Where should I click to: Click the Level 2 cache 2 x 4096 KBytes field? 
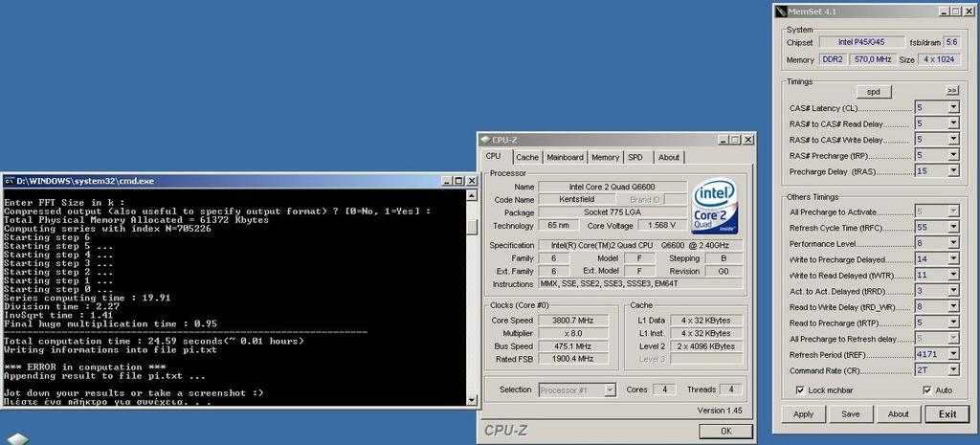point(706,346)
